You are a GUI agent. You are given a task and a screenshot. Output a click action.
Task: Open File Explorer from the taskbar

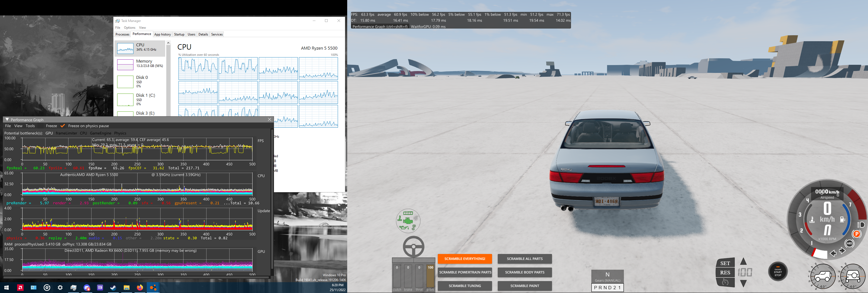coord(126,288)
